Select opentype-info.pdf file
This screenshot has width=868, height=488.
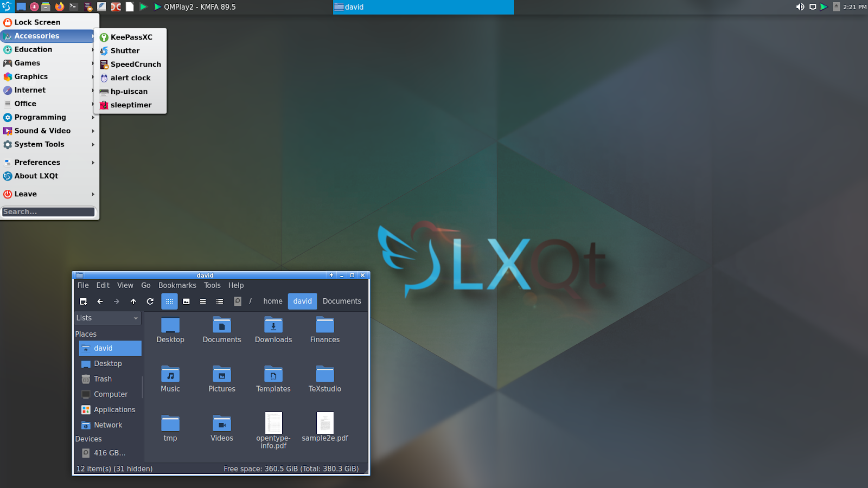click(273, 431)
